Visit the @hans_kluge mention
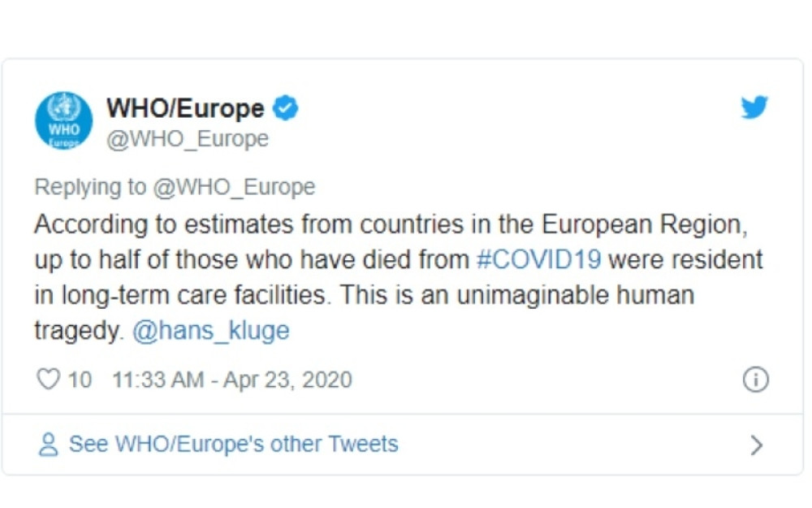Viewport: 812px width, 508px height. [x=210, y=331]
